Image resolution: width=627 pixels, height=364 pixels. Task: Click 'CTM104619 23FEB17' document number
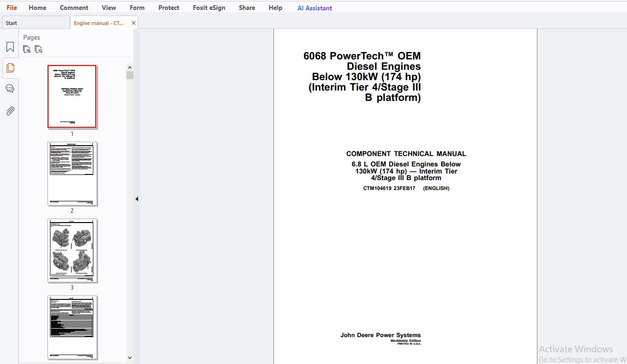[389, 188]
